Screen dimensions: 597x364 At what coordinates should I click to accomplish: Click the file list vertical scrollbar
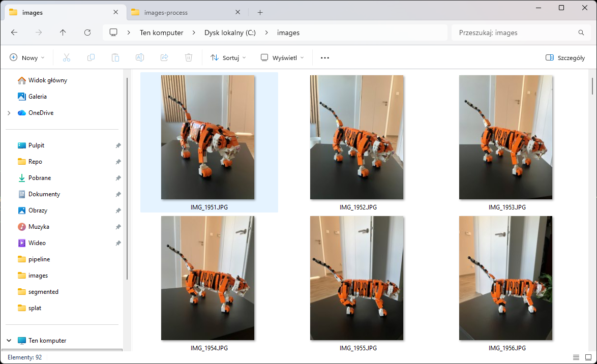(592, 86)
